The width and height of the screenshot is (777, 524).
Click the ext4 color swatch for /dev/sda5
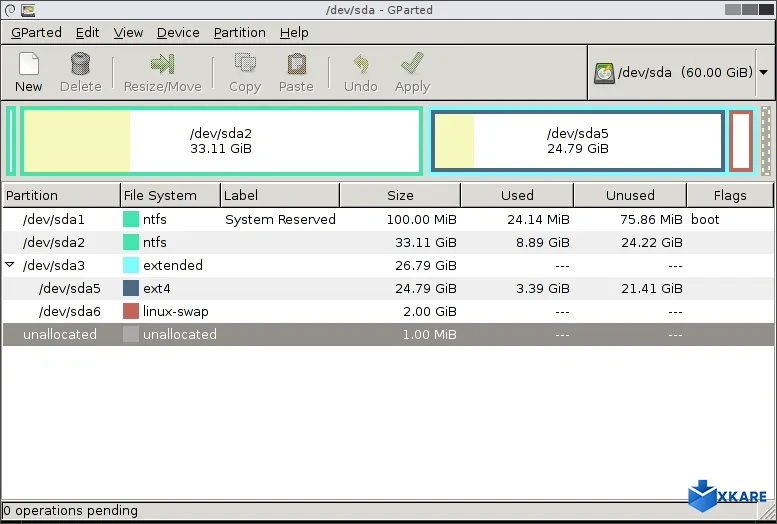(131, 289)
